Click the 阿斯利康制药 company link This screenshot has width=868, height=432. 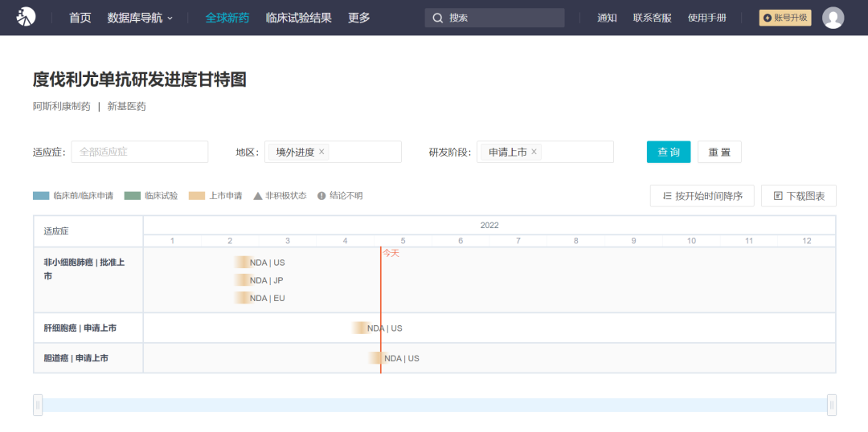click(61, 107)
